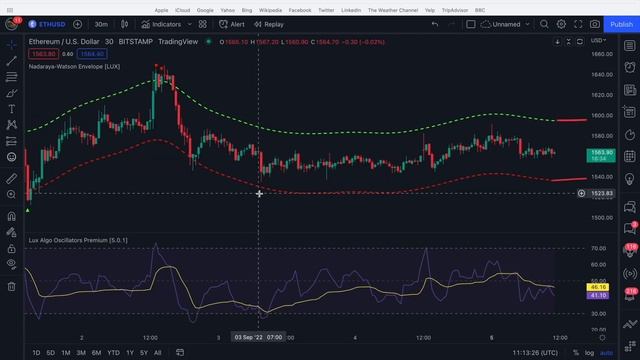Take a chart snapshot
The height and width of the screenshot is (360, 640).
point(595,24)
